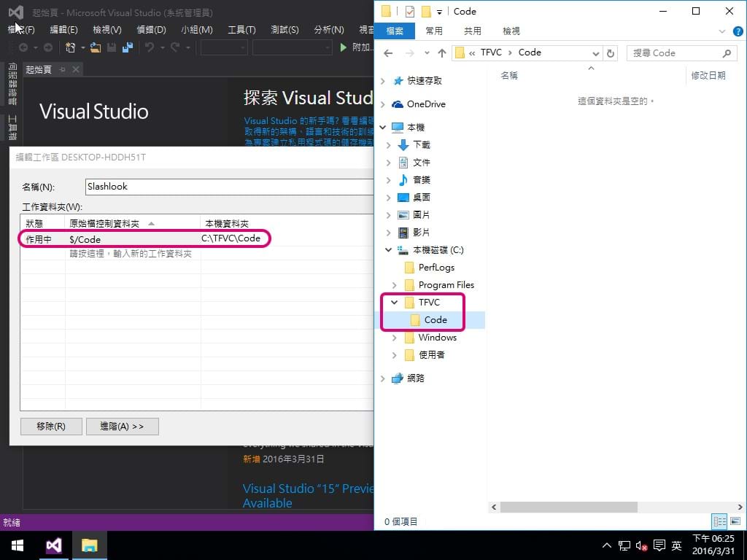Collapse the 本機磁碟 (C:) tree node
The image size is (747, 560).
pyautogui.click(x=388, y=250)
